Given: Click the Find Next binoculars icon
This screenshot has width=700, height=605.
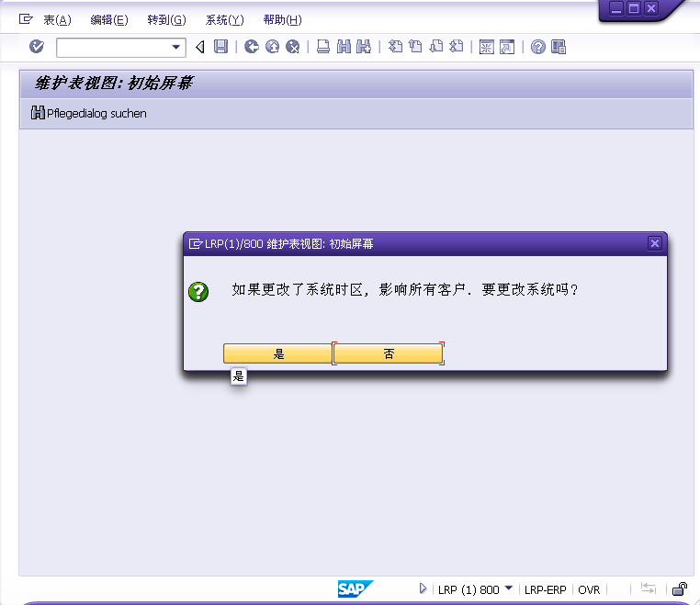Looking at the screenshot, I should click(x=364, y=47).
